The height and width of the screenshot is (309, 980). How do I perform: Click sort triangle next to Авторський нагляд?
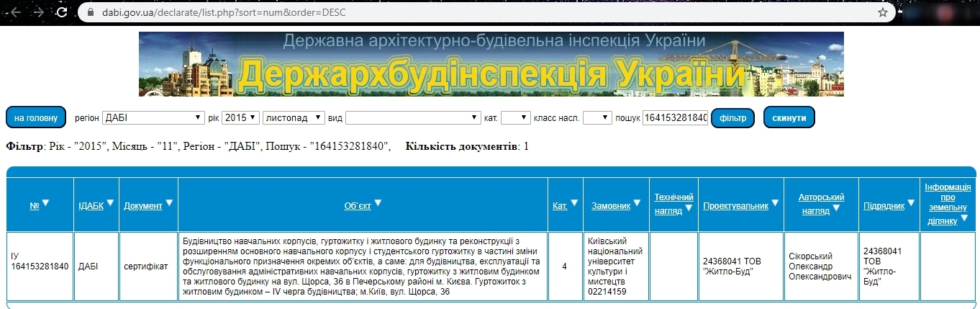(x=835, y=209)
